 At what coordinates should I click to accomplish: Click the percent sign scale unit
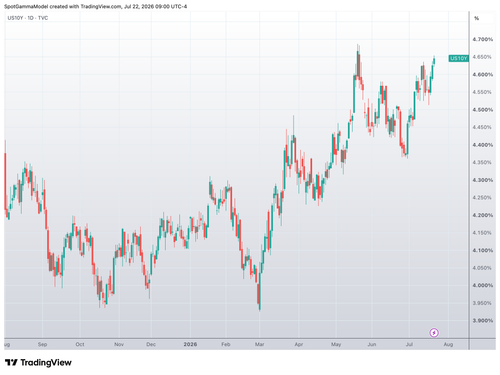pos(477,18)
